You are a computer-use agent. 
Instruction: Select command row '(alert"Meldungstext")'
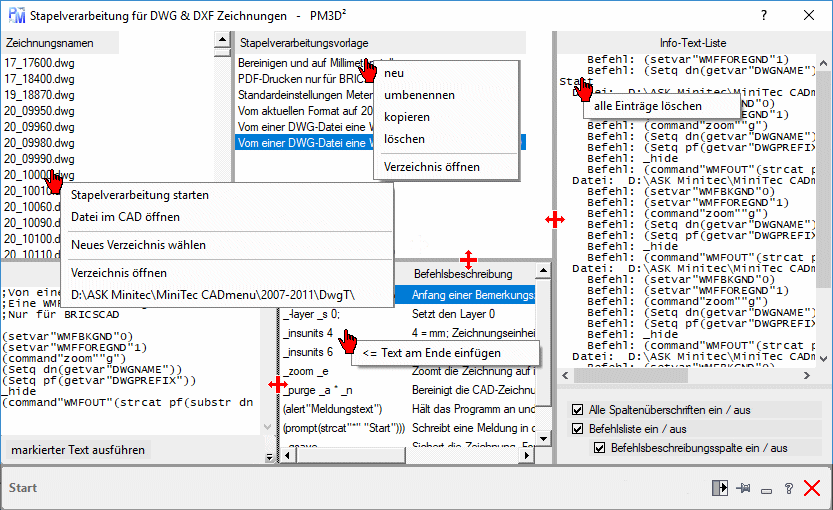pos(333,409)
